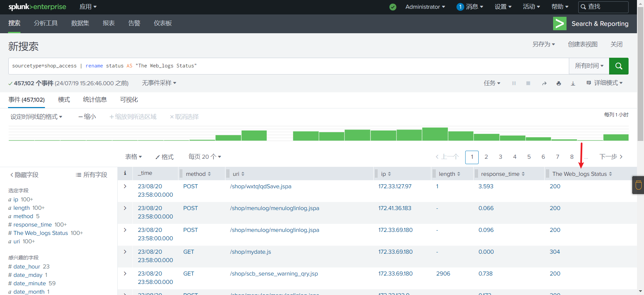Switch to the 统计信息 tab
The image size is (644, 295).
coord(95,100)
